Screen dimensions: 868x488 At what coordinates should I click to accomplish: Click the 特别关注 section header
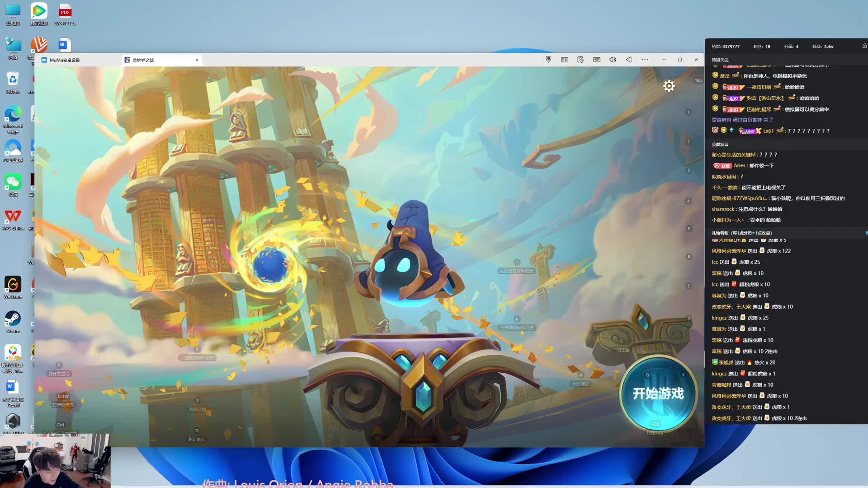pos(720,60)
